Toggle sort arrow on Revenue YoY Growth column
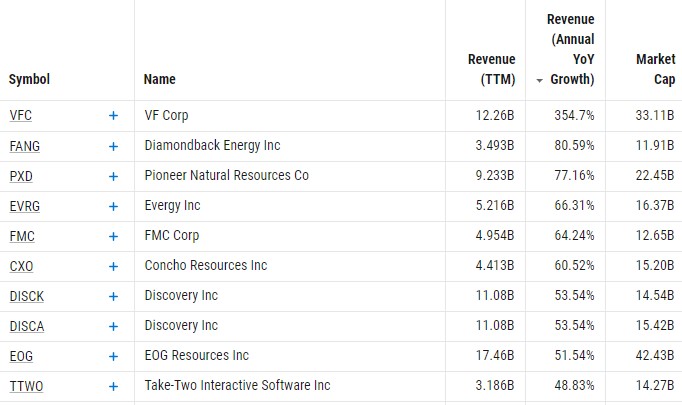 click(539, 80)
